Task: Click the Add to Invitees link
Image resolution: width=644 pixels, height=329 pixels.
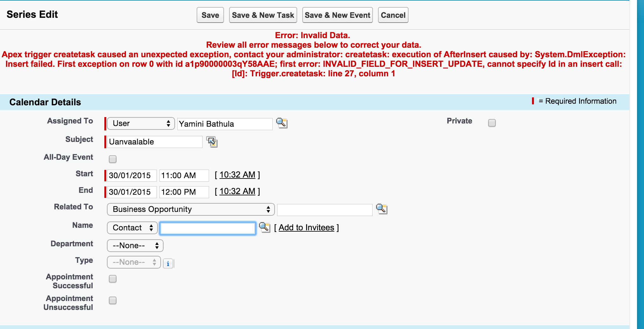Action: (x=306, y=227)
